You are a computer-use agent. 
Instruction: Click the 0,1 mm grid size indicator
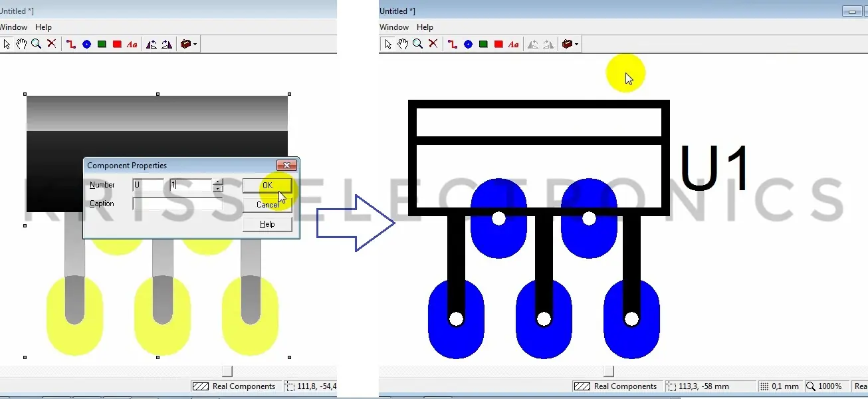pyautogui.click(x=779, y=386)
